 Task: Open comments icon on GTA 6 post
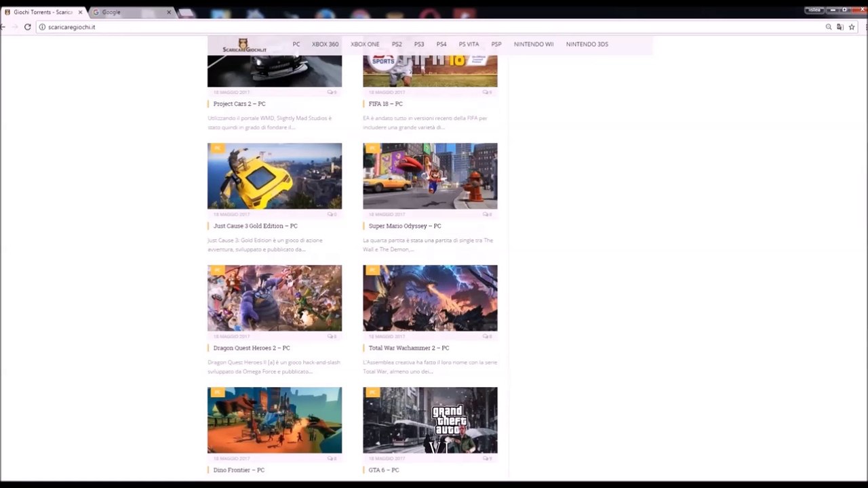pyautogui.click(x=487, y=458)
